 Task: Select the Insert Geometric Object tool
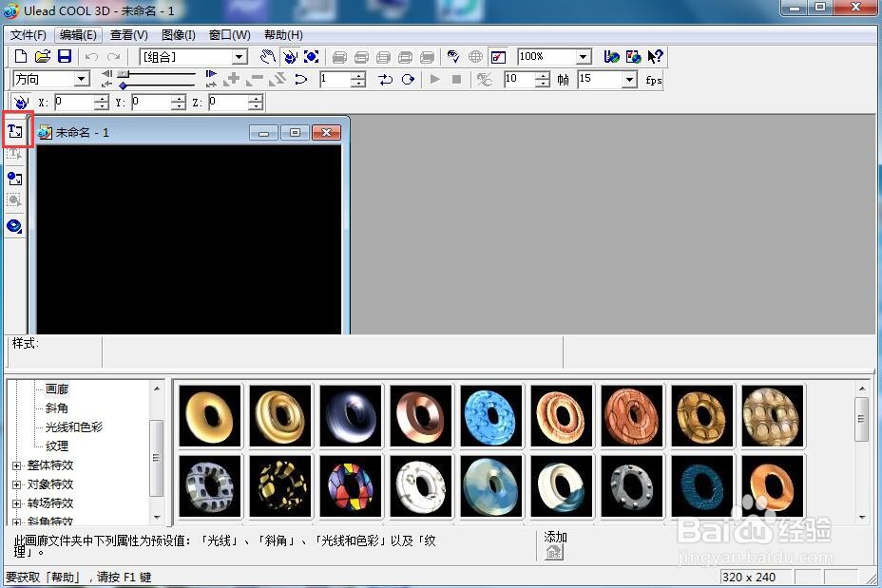click(14, 226)
